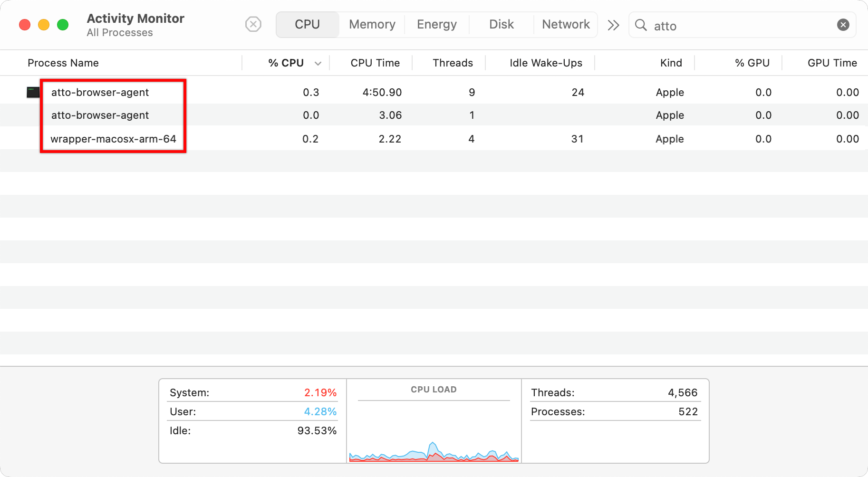The height and width of the screenshot is (477, 868).
Task: Click CPU time value 2.22
Action: pyautogui.click(x=390, y=139)
